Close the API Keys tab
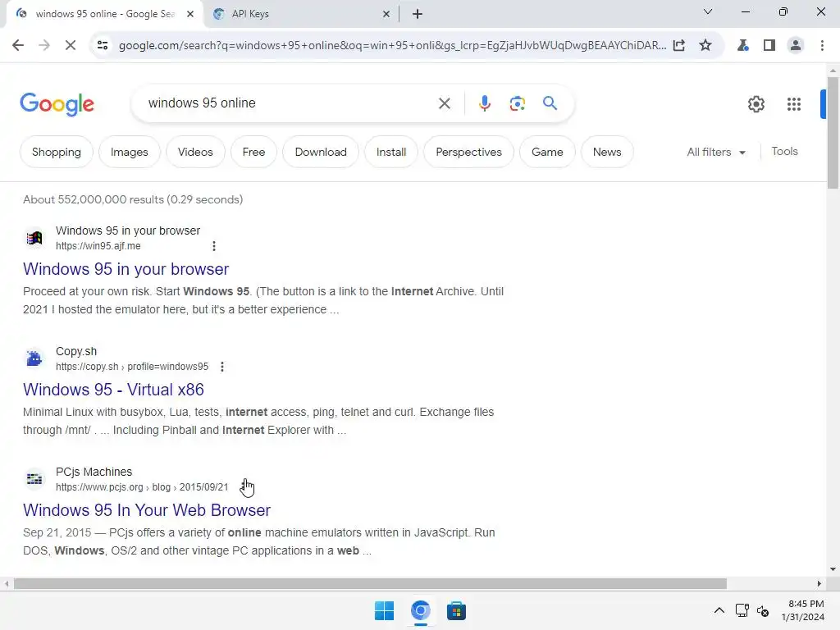The width and height of the screenshot is (840, 630). click(386, 14)
